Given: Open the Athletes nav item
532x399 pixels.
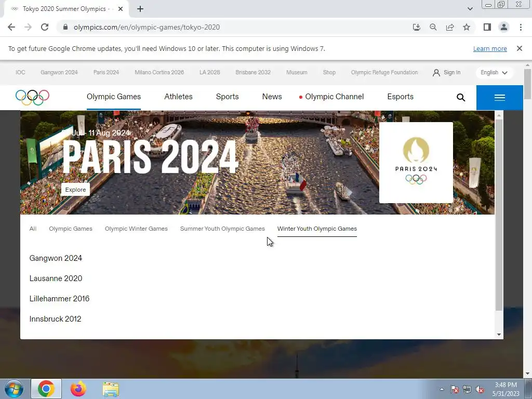Looking at the screenshot, I should click(x=179, y=97).
